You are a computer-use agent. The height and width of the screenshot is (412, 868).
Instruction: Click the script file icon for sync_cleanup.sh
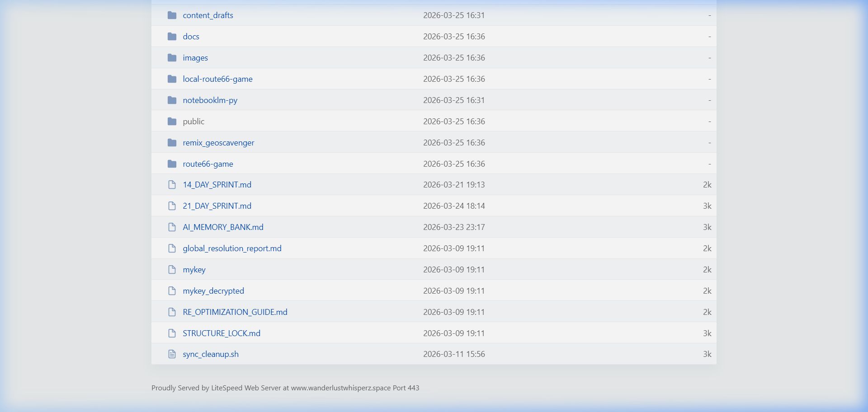[x=172, y=354]
